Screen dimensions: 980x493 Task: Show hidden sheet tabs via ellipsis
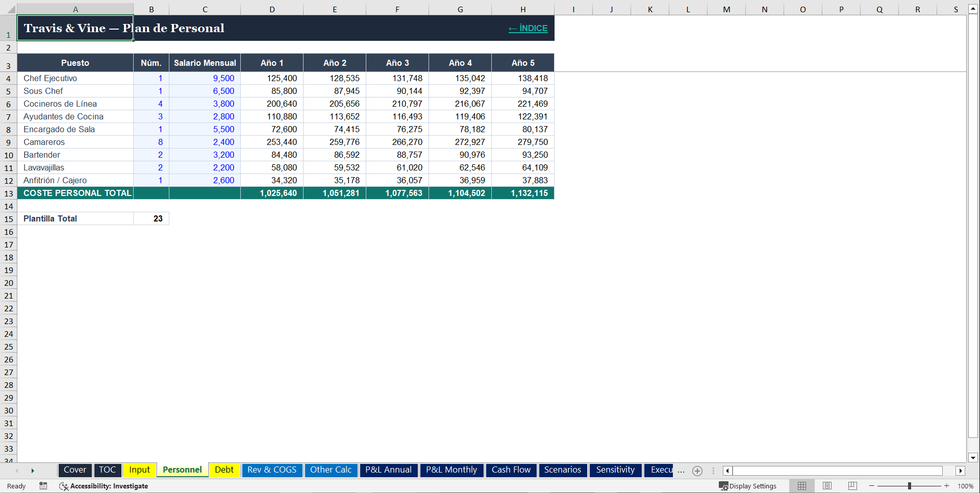point(681,471)
